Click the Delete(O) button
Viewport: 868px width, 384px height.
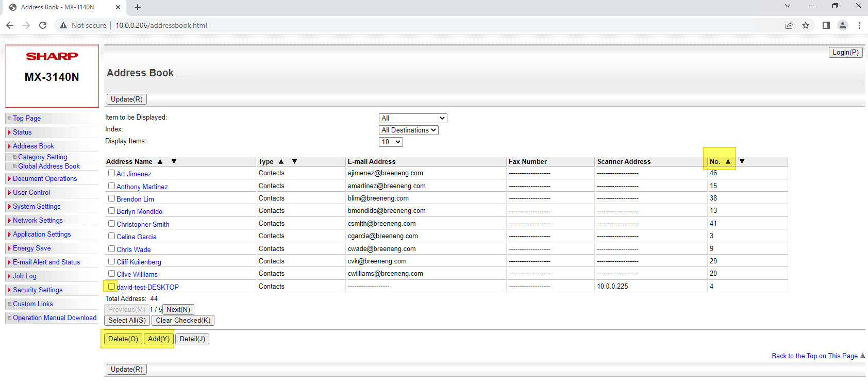(123, 339)
